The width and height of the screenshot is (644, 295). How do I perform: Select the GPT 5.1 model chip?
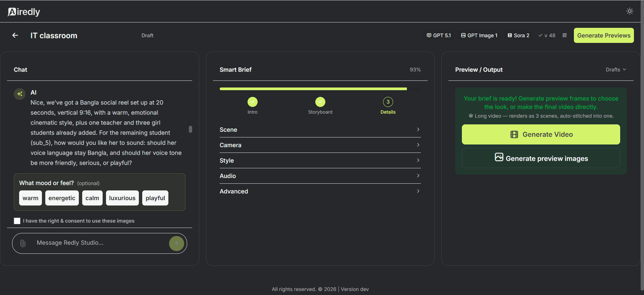tap(439, 35)
